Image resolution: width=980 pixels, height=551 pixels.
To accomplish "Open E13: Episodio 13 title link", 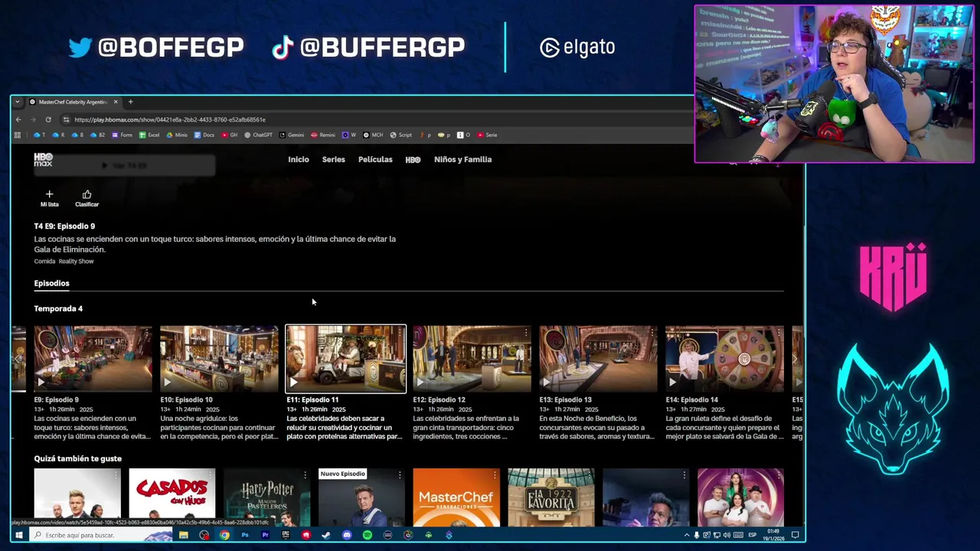I will tap(565, 399).
